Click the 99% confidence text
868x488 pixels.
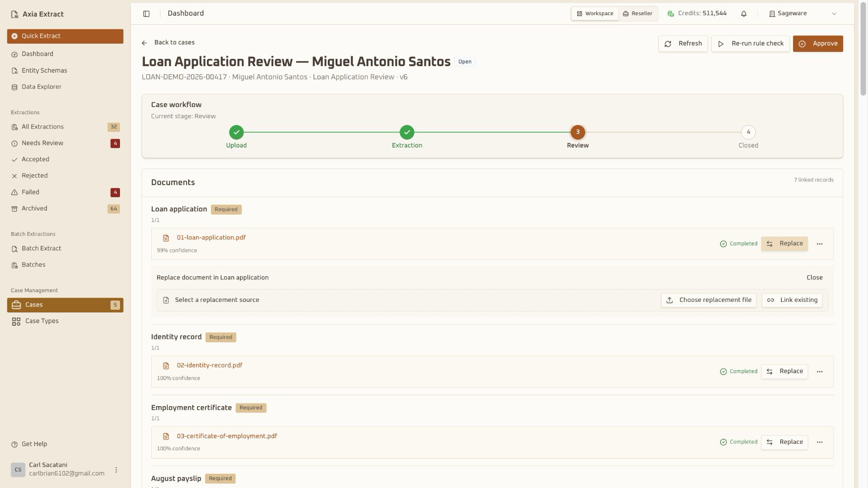click(177, 251)
